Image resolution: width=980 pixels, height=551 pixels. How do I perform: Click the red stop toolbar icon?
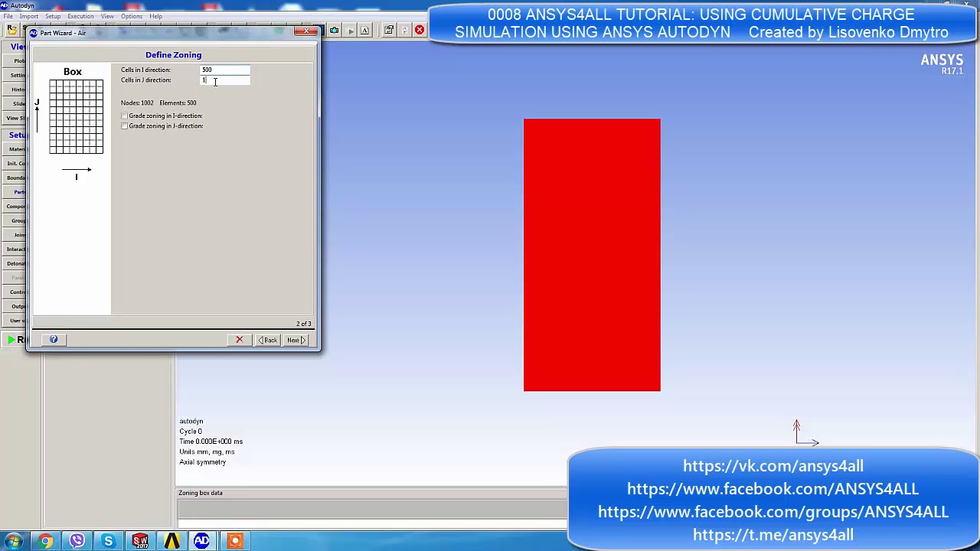coord(420,30)
